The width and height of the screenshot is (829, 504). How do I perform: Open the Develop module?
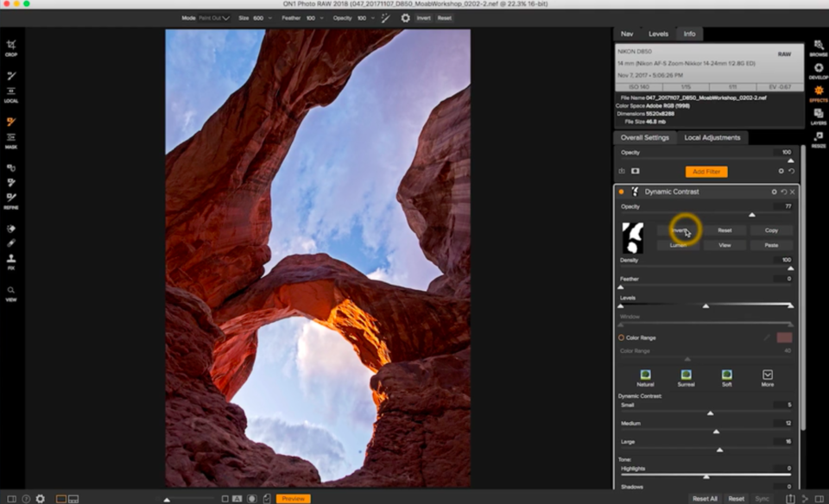(x=819, y=70)
